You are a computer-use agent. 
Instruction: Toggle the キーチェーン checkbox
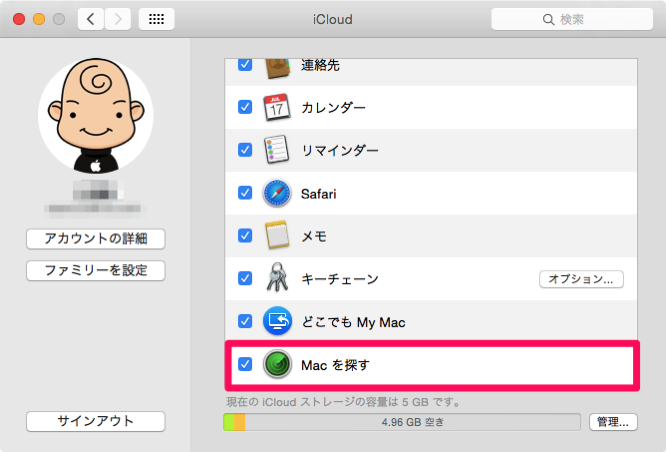click(245, 278)
